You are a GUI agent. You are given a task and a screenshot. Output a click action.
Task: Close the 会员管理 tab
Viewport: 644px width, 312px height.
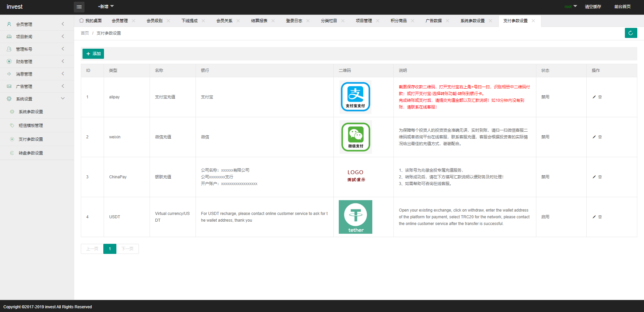[x=133, y=21]
